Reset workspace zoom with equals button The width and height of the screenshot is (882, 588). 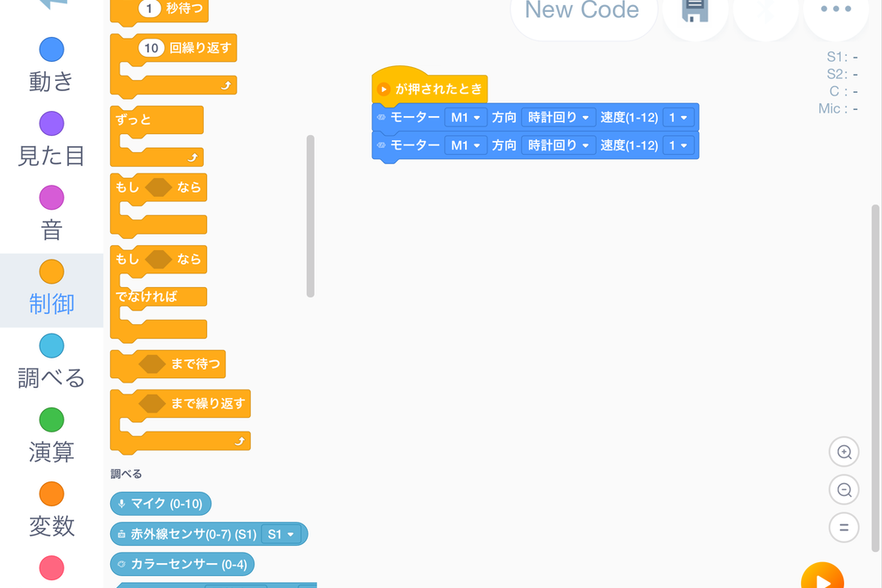(844, 527)
